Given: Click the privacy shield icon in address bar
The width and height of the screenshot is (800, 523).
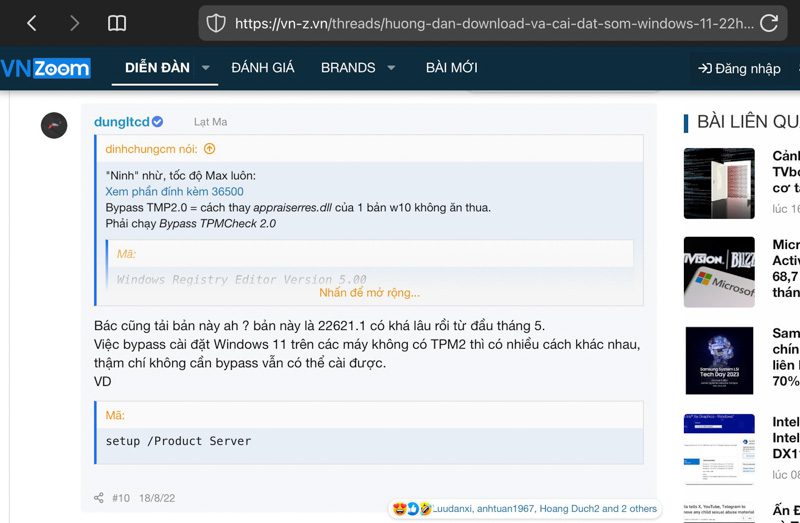Looking at the screenshot, I should pyautogui.click(x=216, y=23).
